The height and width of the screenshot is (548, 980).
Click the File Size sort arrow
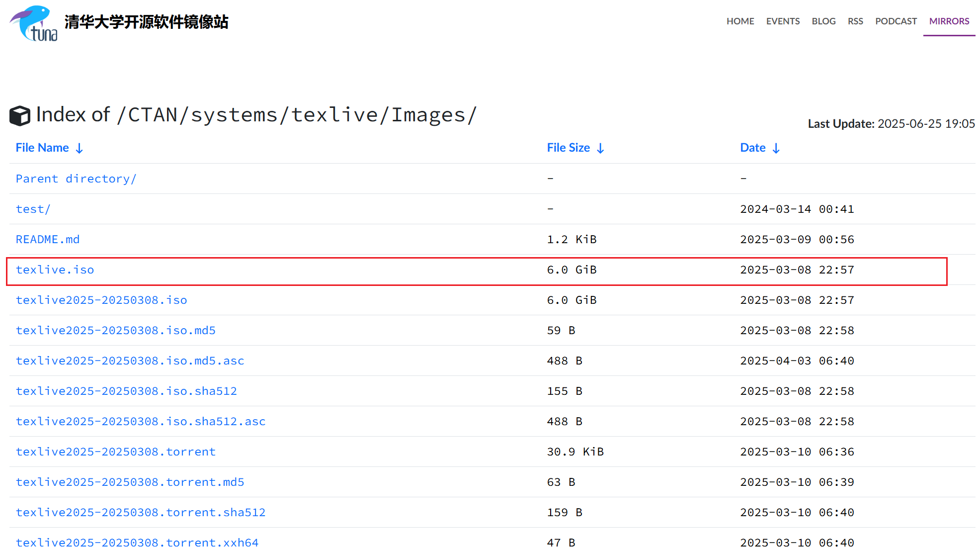click(x=600, y=148)
